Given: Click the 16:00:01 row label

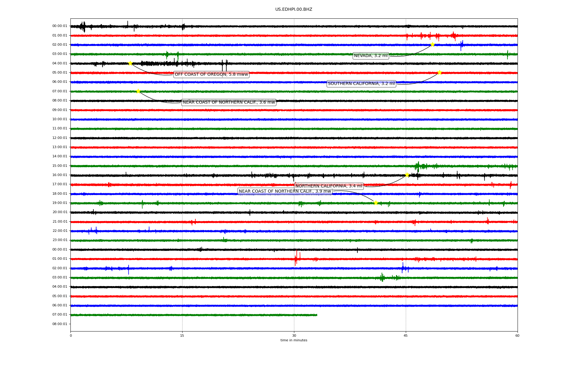Looking at the screenshot, I should tap(60, 175).
